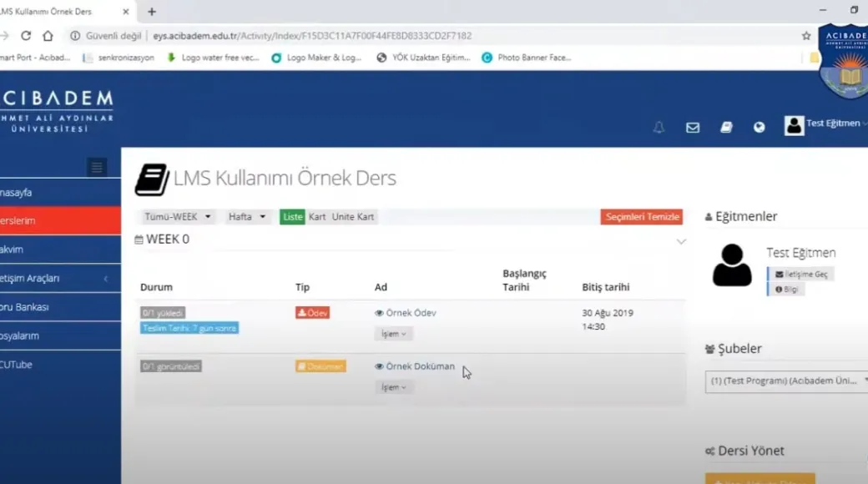868x484 pixels.
Task: Switch to Liste view
Action: click(x=292, y=216)
